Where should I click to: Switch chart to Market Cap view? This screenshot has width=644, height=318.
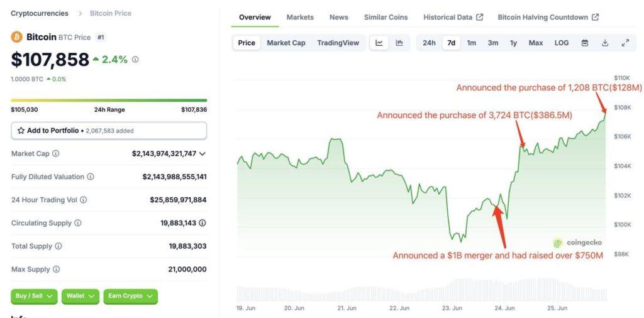tap(286, 43)
